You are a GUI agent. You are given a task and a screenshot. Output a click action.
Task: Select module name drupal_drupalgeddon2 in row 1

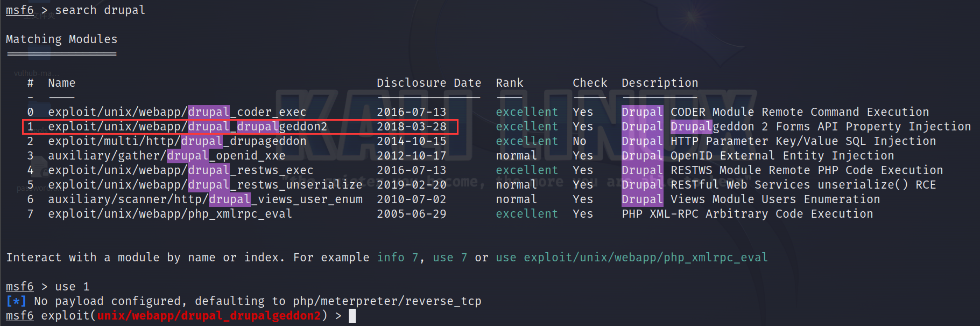point(257,127)
